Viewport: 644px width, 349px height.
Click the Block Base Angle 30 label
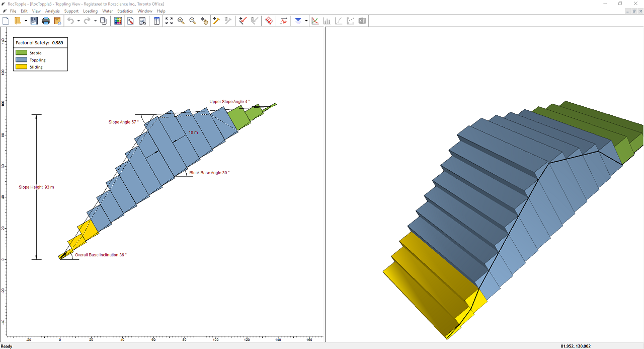[209, 173]
